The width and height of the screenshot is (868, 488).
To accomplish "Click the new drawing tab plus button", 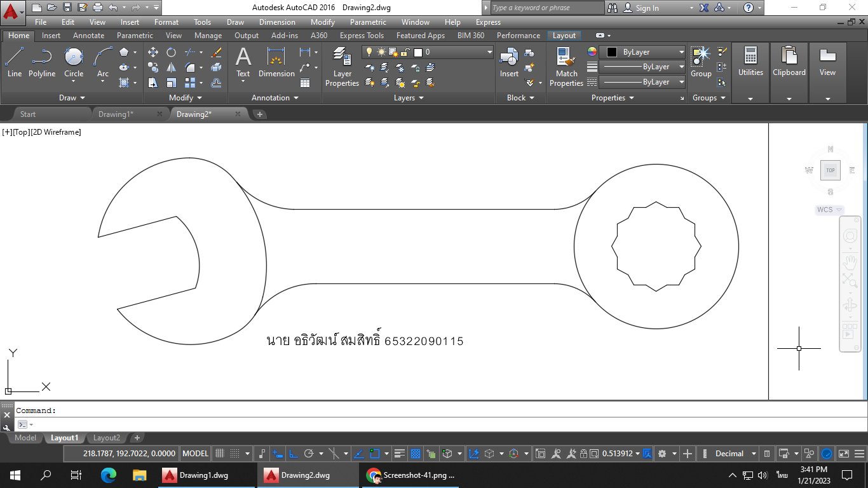I will point(260,114).
